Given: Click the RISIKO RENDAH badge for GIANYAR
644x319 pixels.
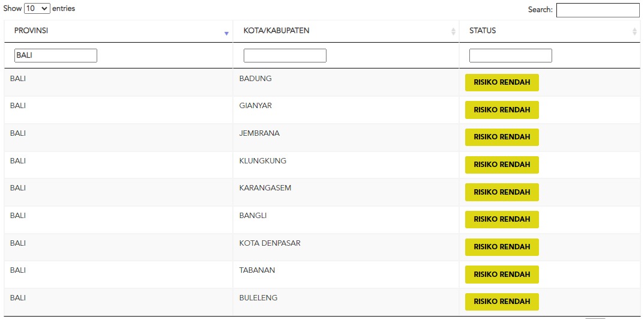Looking at the screenshot, I should (x=502, y=110).
